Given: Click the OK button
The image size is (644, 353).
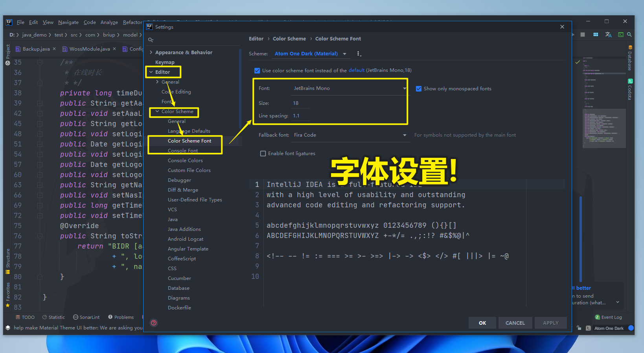Looking at the screenshot, I should [x=482, y=323].
